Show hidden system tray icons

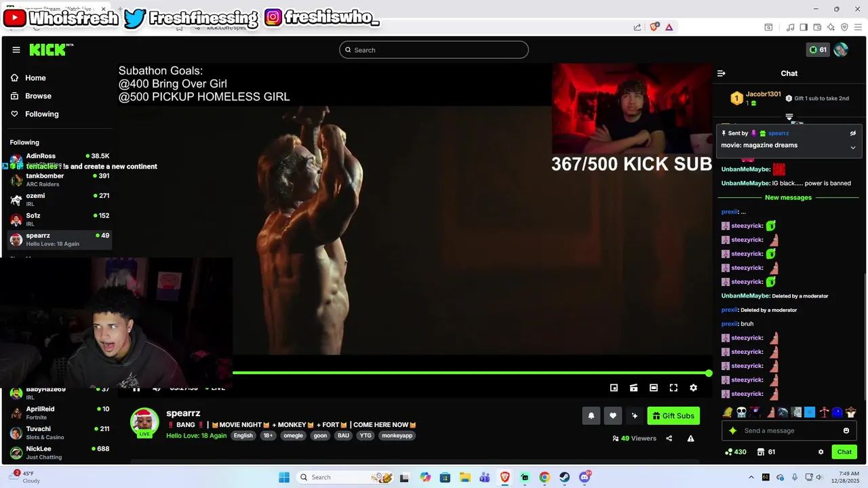751,477
